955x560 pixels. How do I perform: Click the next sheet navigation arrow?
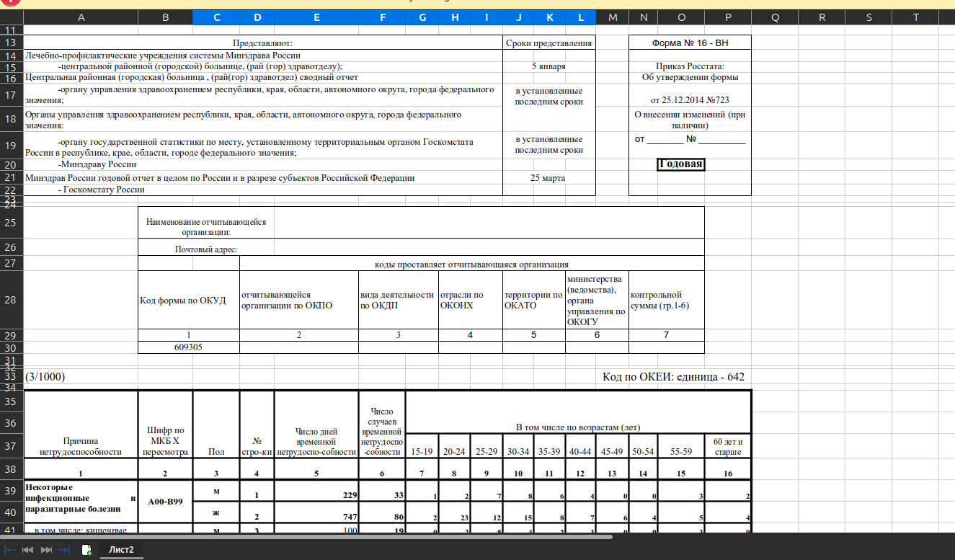pyautogui.click(x=46, y=550)
